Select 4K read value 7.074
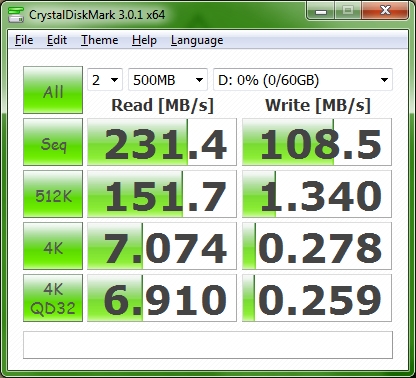Screen dimensions: 416x378 point(162,246)
